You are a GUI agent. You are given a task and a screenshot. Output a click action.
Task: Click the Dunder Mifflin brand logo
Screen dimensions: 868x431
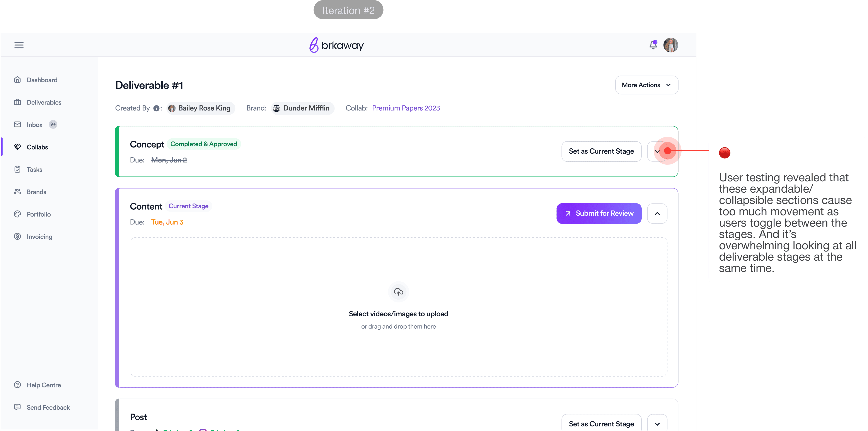[x=276, y=108]
